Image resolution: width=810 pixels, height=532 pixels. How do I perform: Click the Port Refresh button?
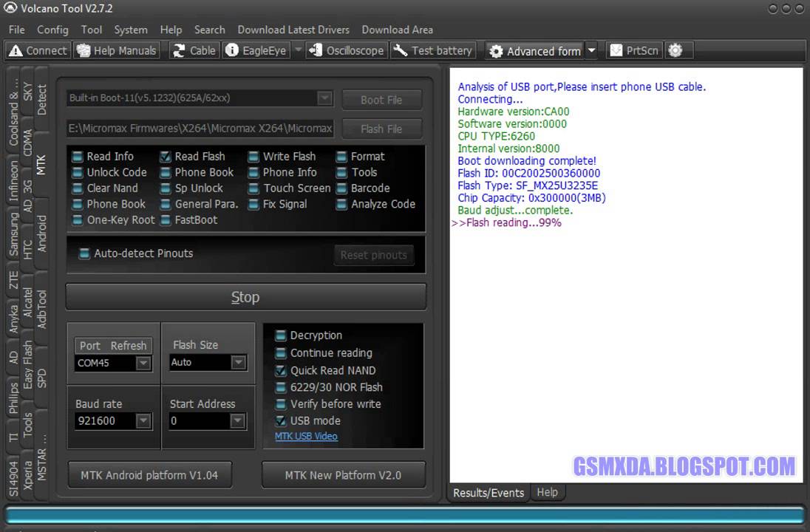113,346
